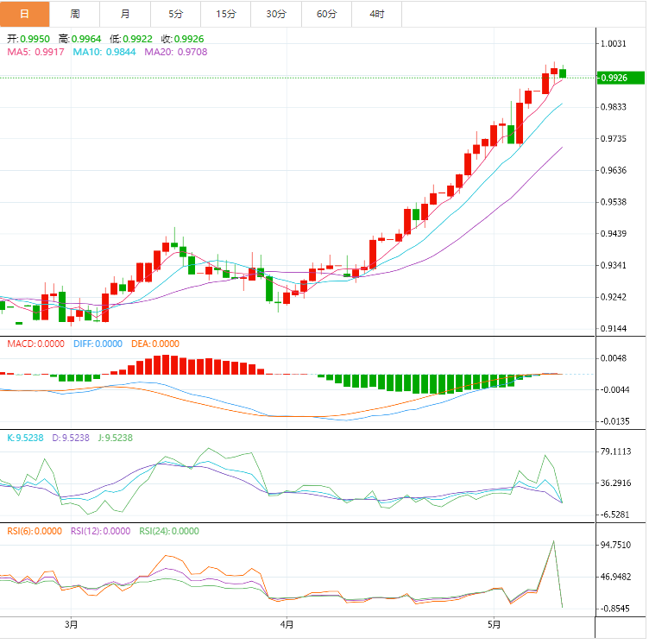The height and width of the screenshot is (644, 649).
Task: Click the MA20 moving average label
Action: [175, 52]
